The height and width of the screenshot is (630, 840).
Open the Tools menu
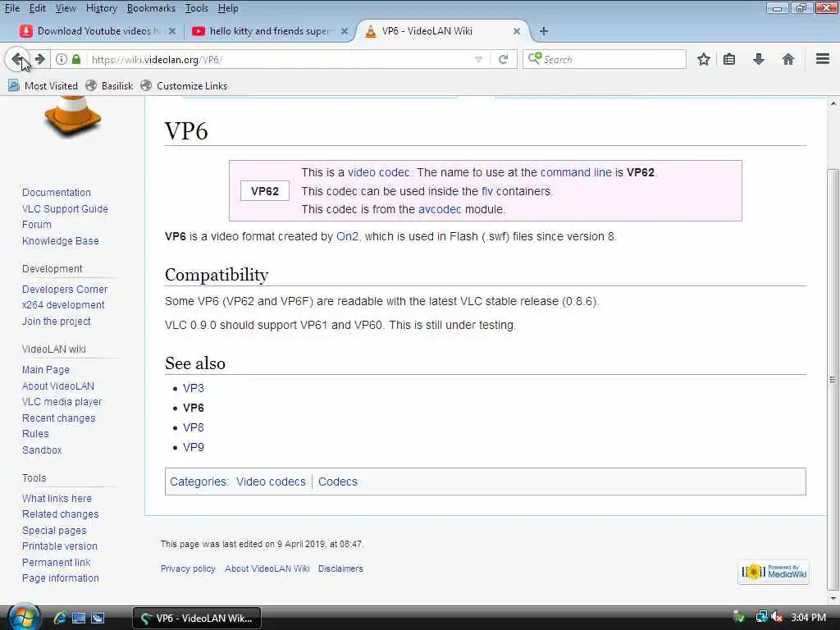[197, 8]
